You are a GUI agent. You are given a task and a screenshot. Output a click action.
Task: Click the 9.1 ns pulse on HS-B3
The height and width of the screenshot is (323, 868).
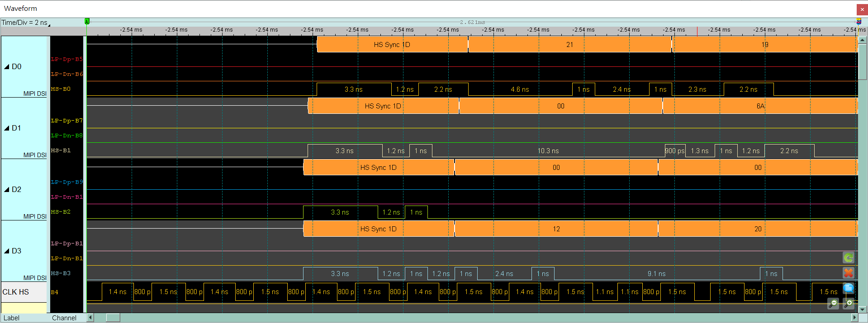point(657,274)
